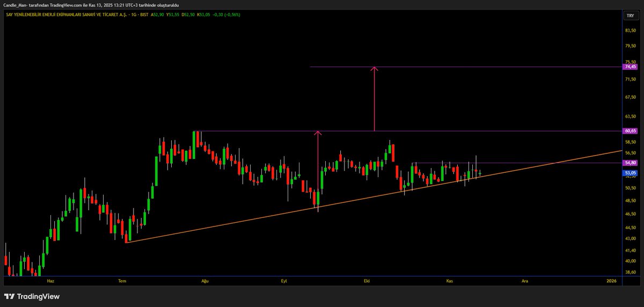Click the 56,50 price scale value
Viewport: 644px width, 307px height.
point(630,153)
